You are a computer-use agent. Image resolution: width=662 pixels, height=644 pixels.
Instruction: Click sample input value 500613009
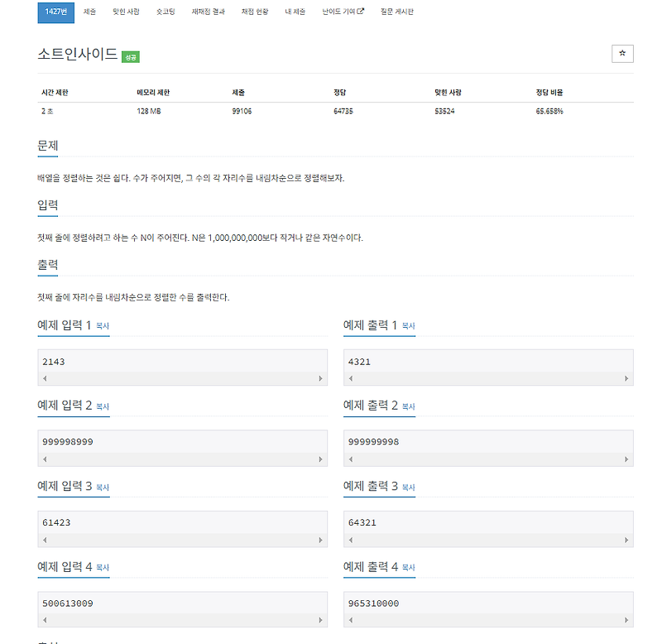pos(68,603)
